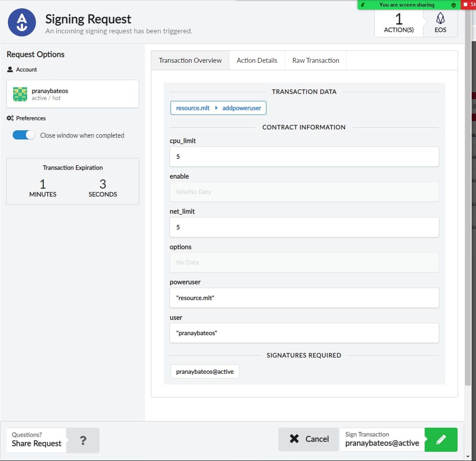
Task: Click the green screen sharing shield icon
Action: pyautogui.click(x=454, y=5)
